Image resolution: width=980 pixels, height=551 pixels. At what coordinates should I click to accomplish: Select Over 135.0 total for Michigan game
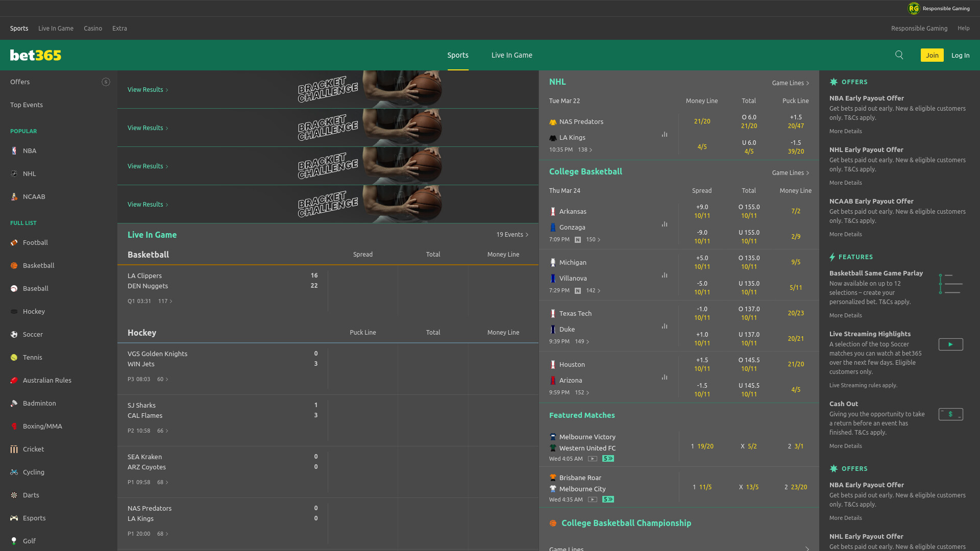[749, 262]
